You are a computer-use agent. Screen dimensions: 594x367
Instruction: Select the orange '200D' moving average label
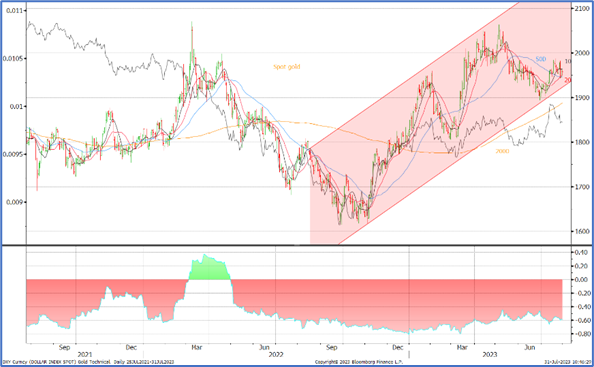pos(503,151)
